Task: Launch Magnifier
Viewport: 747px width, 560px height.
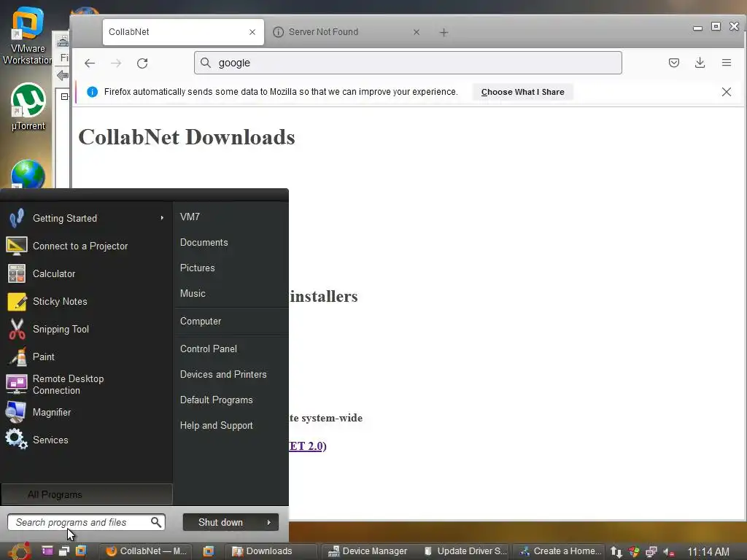Action: [86, 413]
